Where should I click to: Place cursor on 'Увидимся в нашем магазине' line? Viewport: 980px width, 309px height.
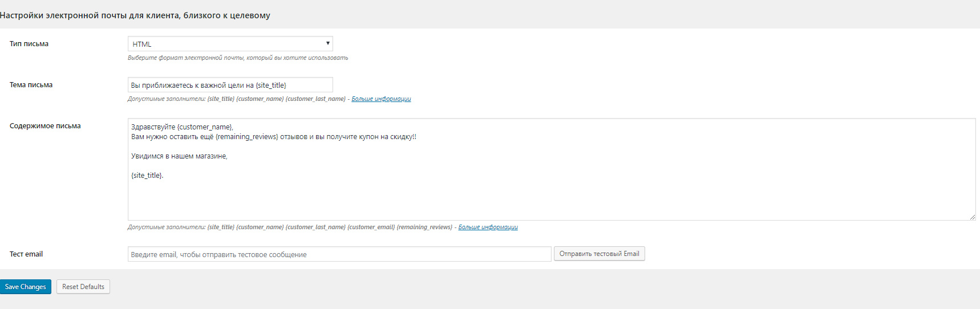(x=179, y=156)
